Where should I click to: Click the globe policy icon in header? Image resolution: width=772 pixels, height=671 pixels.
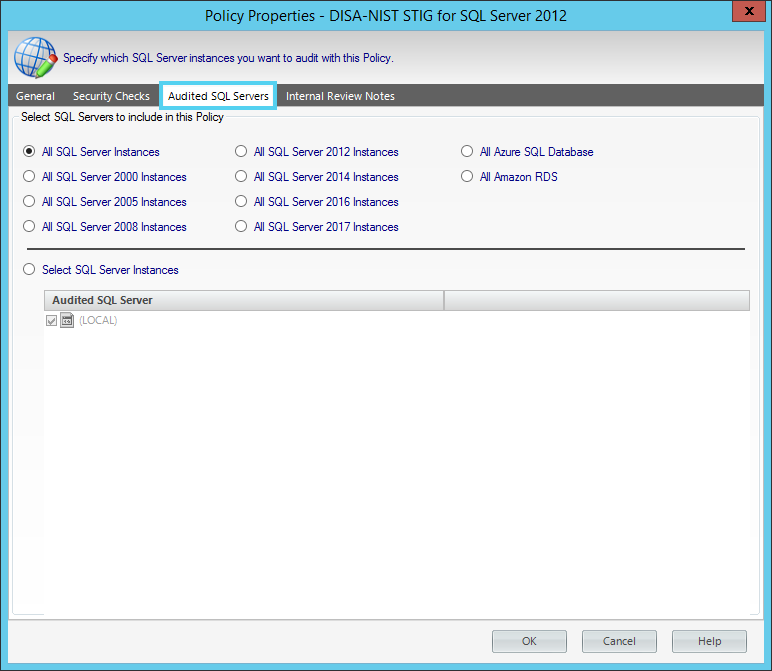click(x=35, y=58)
